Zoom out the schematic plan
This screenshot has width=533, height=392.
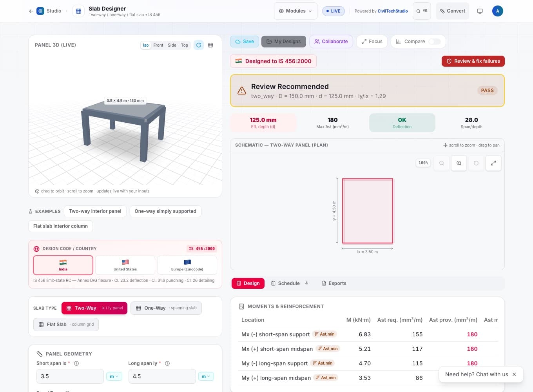(442, 163)
